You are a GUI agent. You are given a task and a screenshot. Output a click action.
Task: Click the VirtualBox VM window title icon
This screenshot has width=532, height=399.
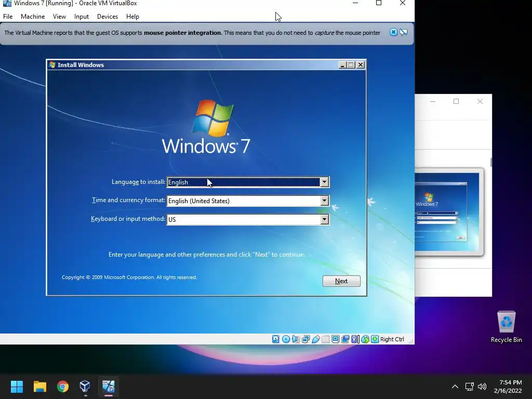(7, 3)
